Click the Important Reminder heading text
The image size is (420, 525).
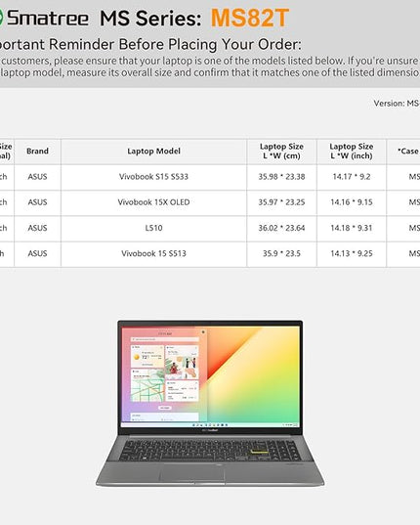click(x=150, y=45)
